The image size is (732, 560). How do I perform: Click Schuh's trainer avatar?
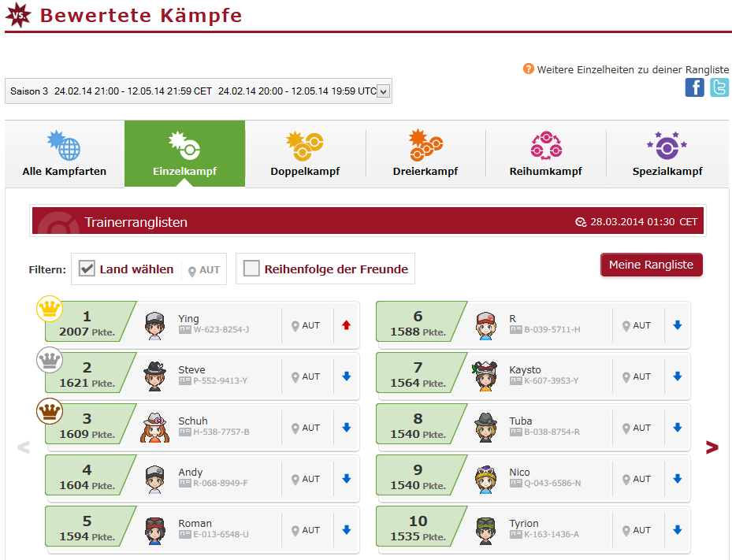[x=154, y=428]
